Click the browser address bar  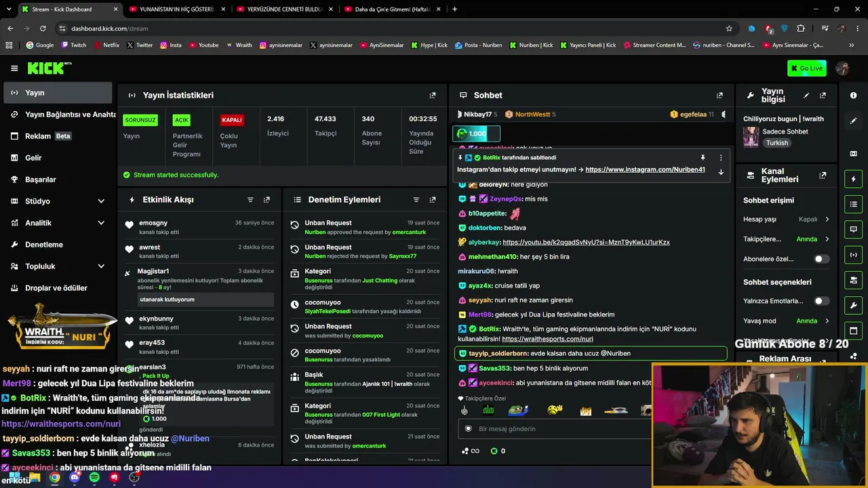(390, 28)
